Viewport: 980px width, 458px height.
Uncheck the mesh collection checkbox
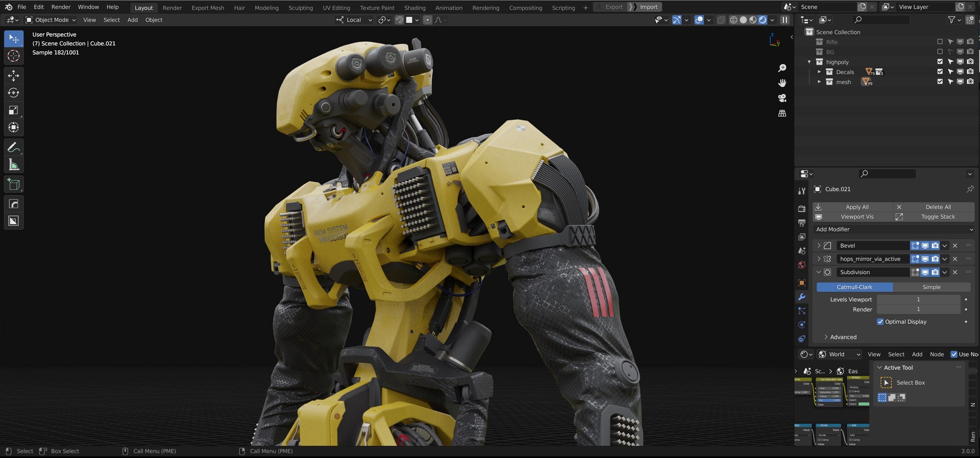click(940, 82)
